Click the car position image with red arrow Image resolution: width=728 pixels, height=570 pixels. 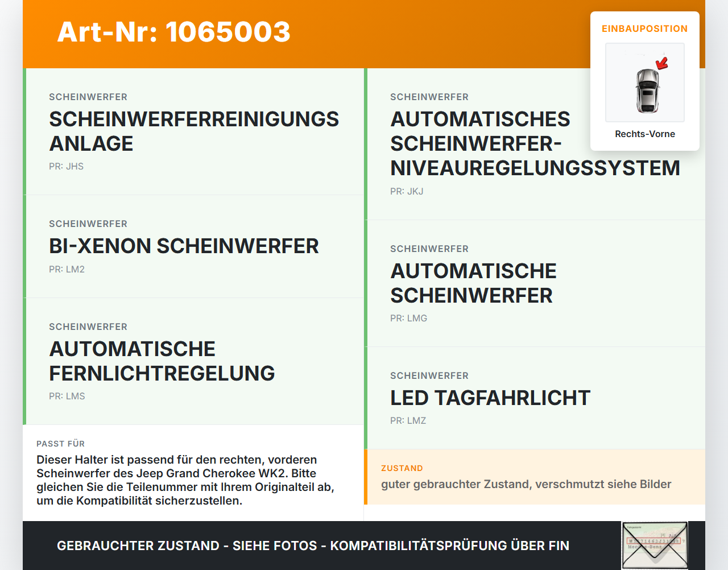[x=645, y=82]
